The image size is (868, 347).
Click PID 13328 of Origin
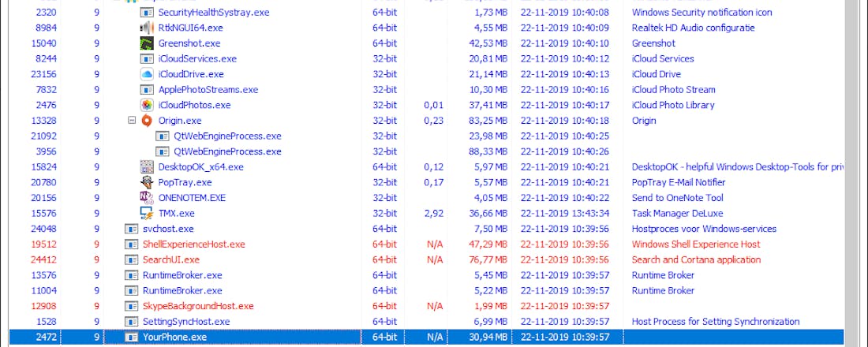43,121
